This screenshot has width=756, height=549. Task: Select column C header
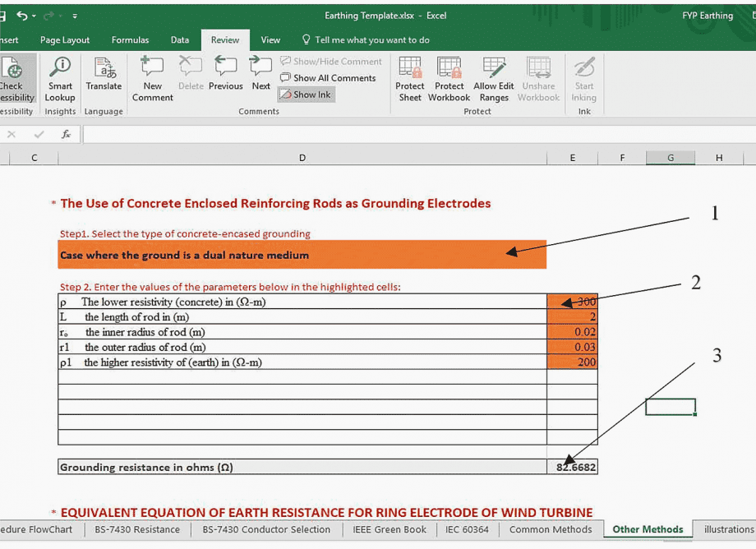tap(34, 158)
